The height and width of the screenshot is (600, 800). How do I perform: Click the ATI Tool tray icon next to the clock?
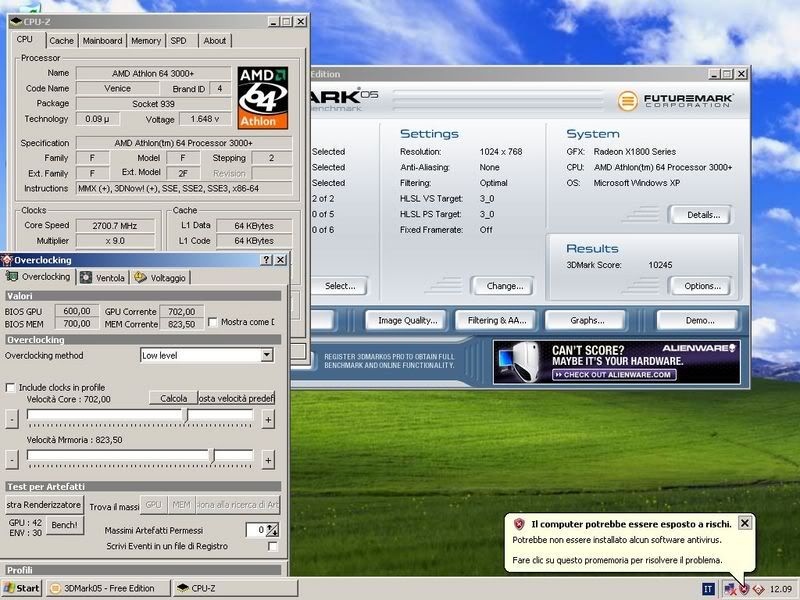pyautogui.click(x=758, y=589)
